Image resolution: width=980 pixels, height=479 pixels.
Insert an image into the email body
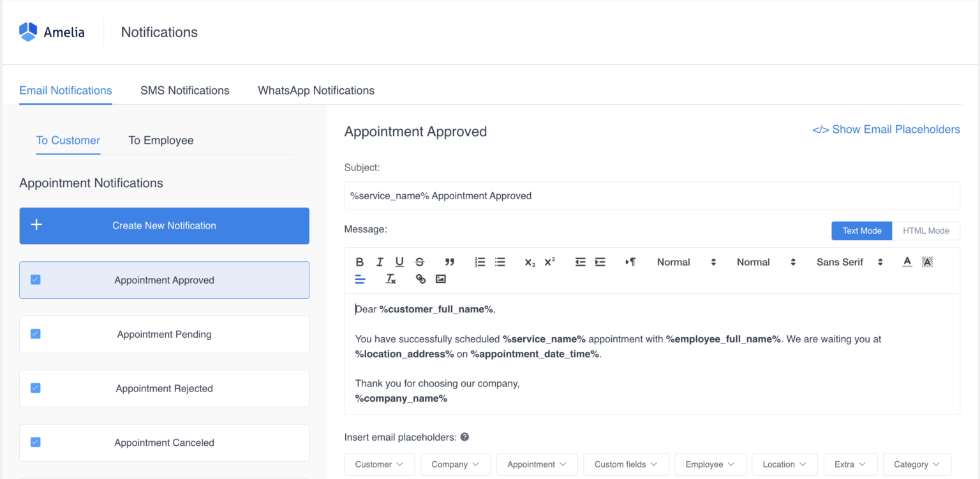(x=440, y=278)
